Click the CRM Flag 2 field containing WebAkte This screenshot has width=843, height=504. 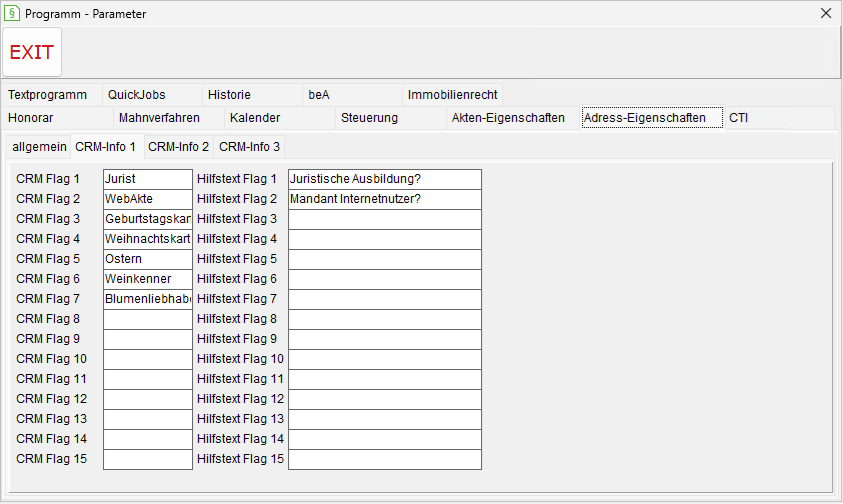148,199
